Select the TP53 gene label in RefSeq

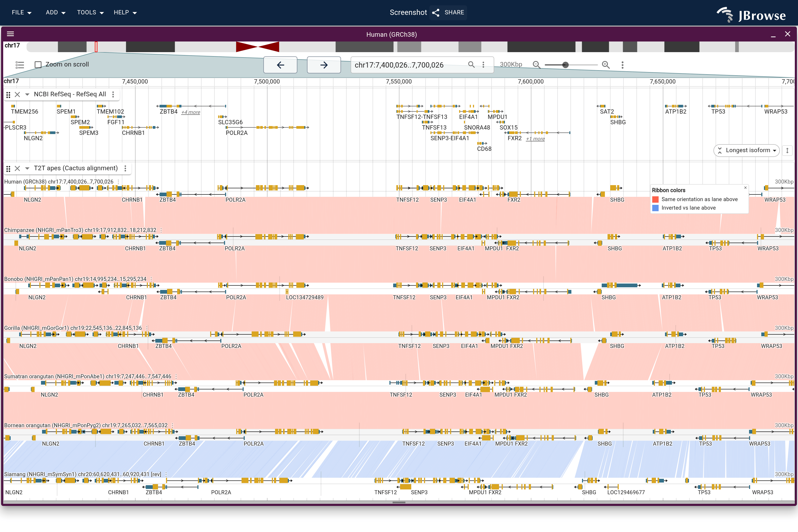click(x=718, y=112)
